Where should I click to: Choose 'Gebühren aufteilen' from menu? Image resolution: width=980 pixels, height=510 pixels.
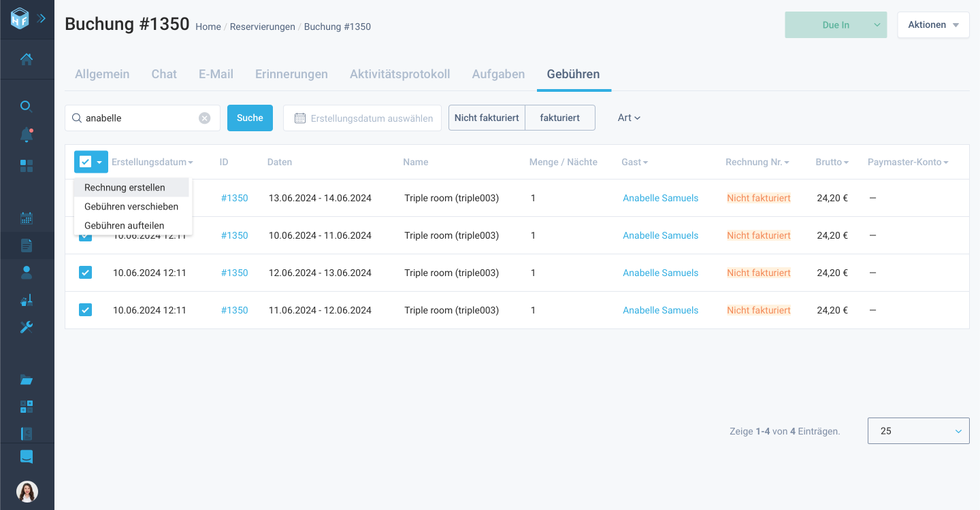pos(131,226)
